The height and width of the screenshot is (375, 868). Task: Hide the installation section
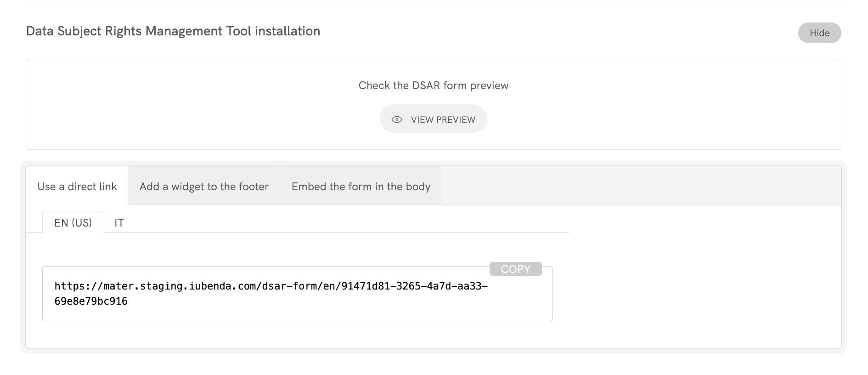coord(819,33)
